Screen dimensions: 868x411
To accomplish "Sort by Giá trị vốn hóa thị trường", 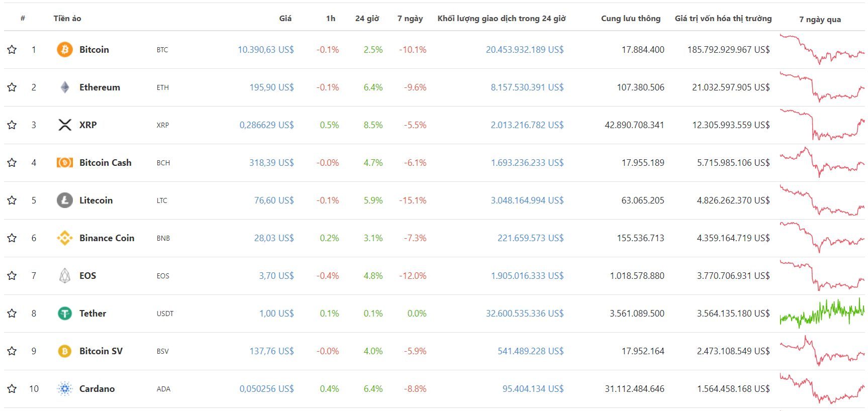I will (x=723, y=18).
